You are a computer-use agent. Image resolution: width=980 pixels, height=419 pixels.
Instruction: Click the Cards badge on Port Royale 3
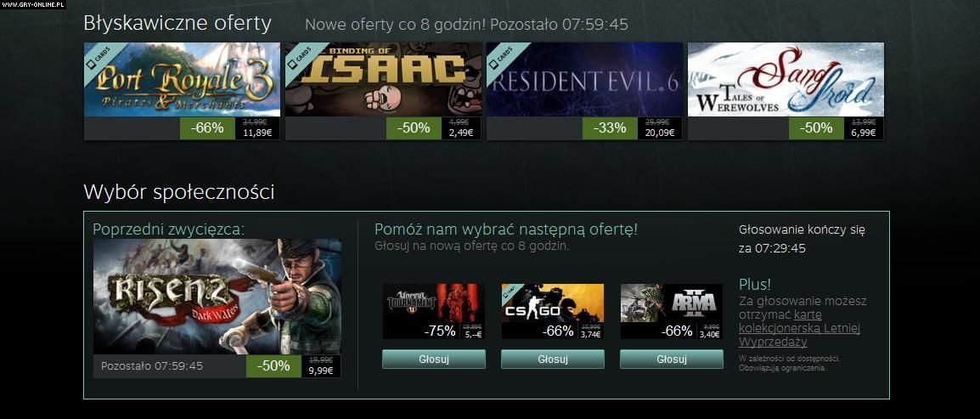click(x=100, y=58)
